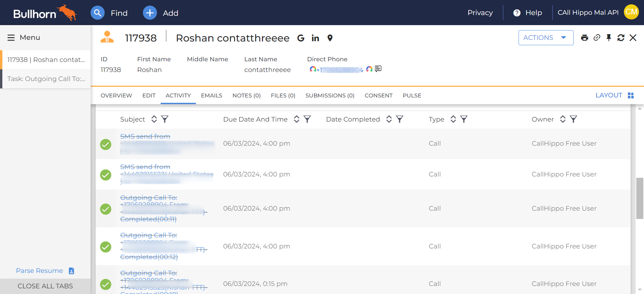Open the PULSE tab

coord(412,95)
